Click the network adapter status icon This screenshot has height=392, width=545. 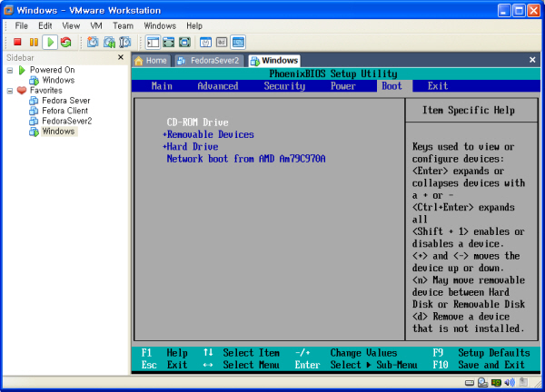coord(496,383)
